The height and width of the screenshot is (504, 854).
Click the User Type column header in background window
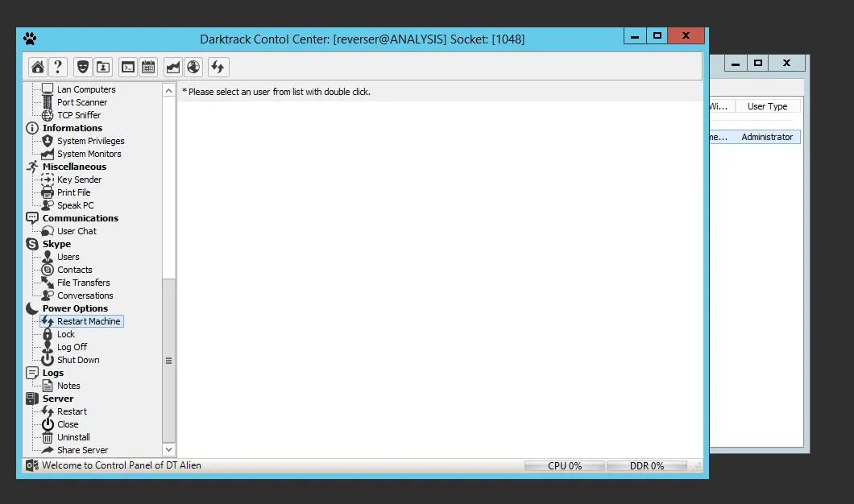(768, 106)
